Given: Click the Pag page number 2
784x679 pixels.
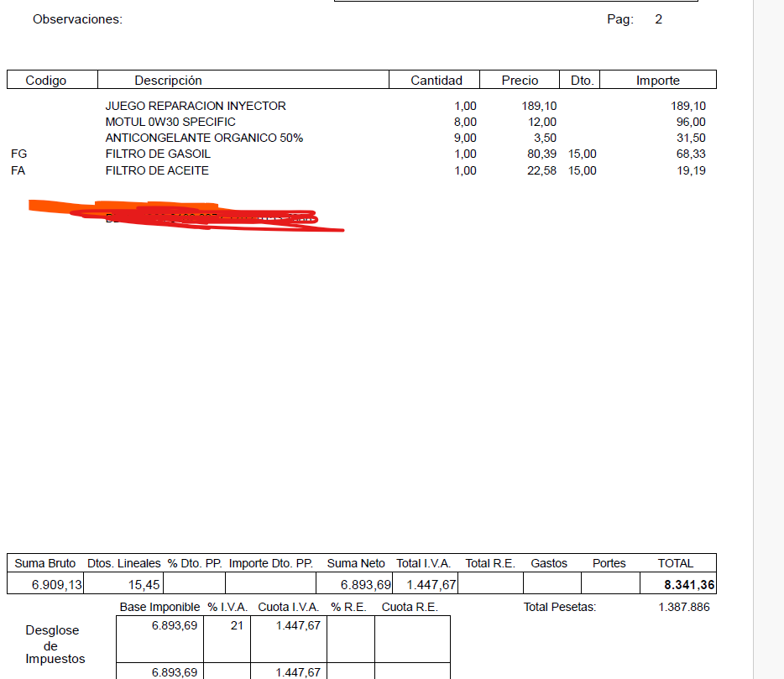Looking at the screenshot, I should point(658,19).
